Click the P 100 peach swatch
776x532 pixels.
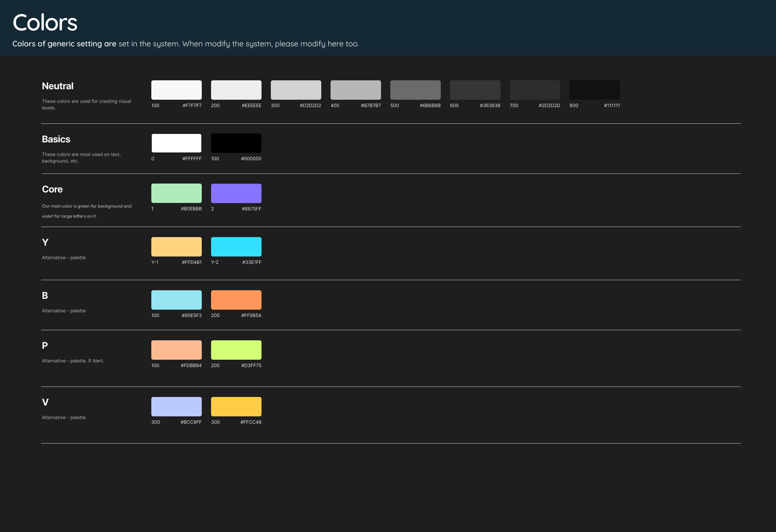pos(177,350)
